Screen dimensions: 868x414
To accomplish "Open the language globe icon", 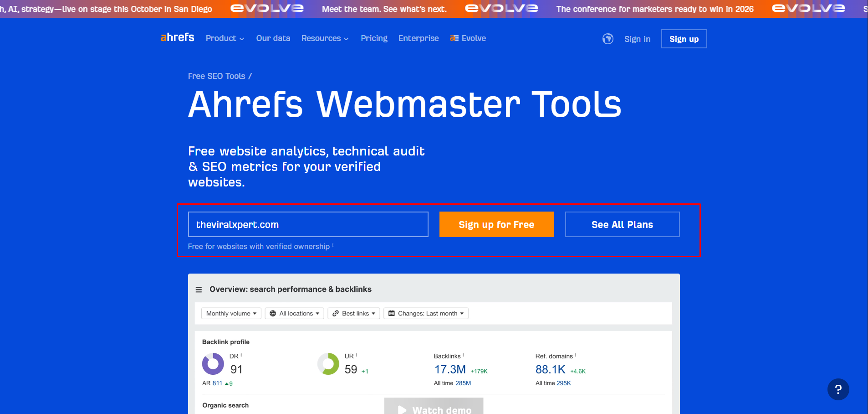I will point(608,39).
